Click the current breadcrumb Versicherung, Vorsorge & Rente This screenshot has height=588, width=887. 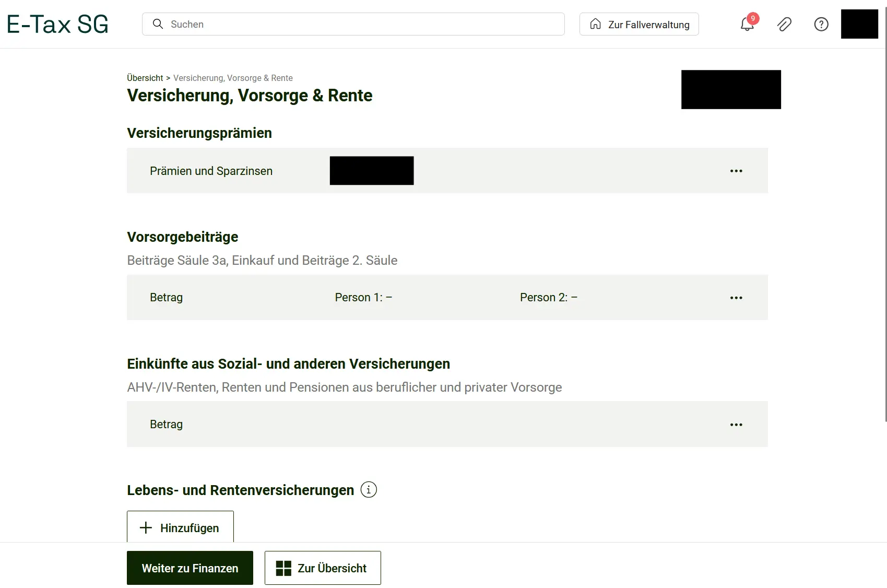pyautogui.click(x=233, y=78)
